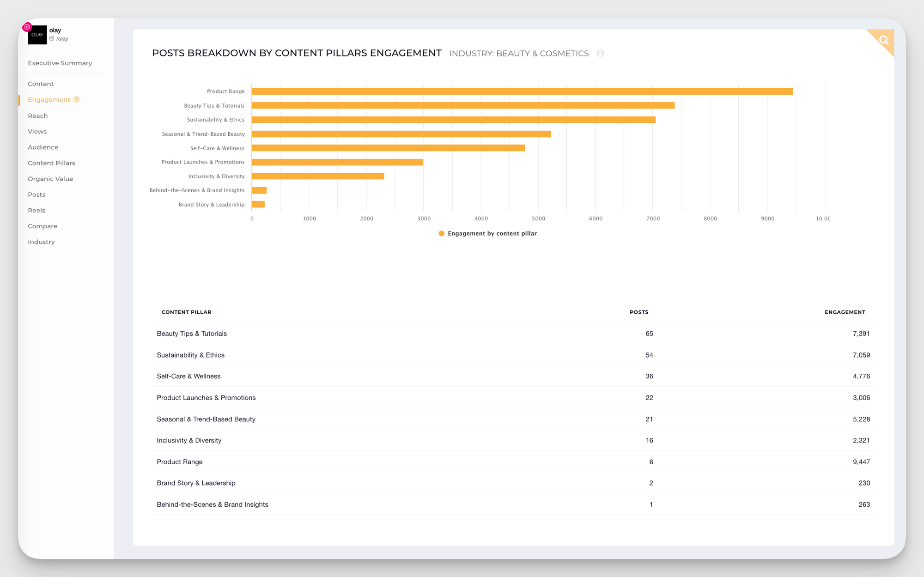This screenshot has height=577, width=924.
Task: Navigate to the Compare section
Action: pyautogui.click(x=43, y=226)
